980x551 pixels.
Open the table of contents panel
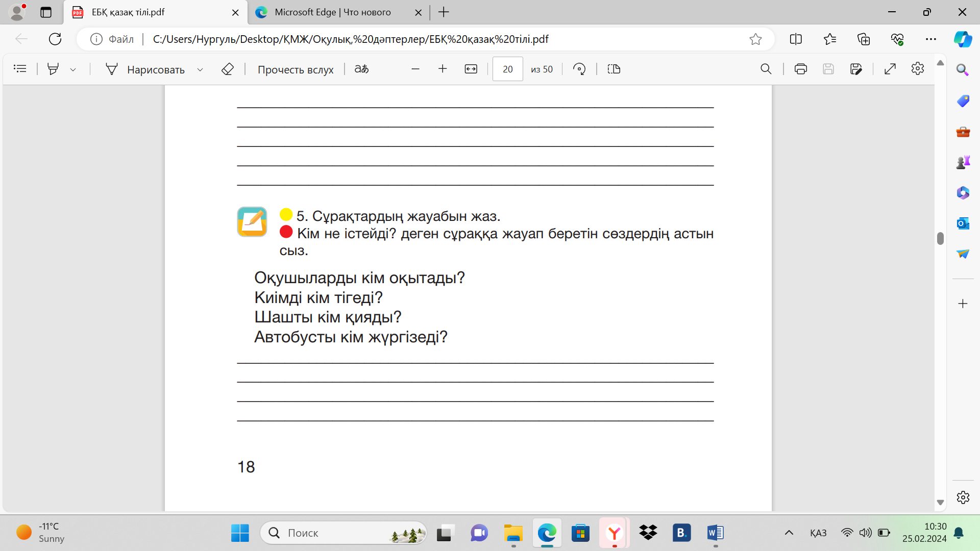(x=20, y=69)
